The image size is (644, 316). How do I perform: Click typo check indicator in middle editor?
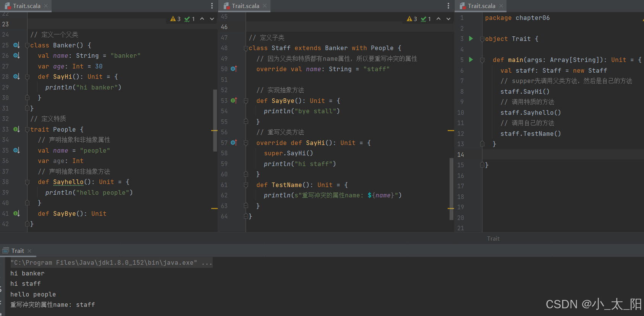(426, 19)
